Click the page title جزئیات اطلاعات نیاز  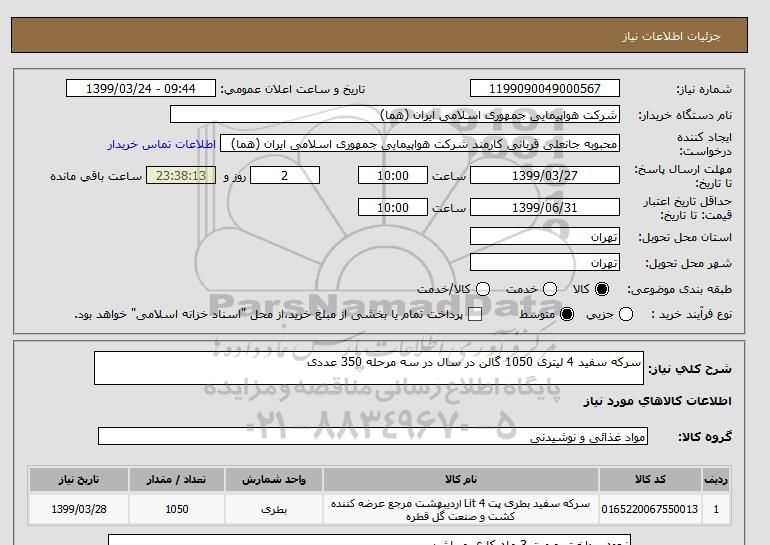(671, 36)
